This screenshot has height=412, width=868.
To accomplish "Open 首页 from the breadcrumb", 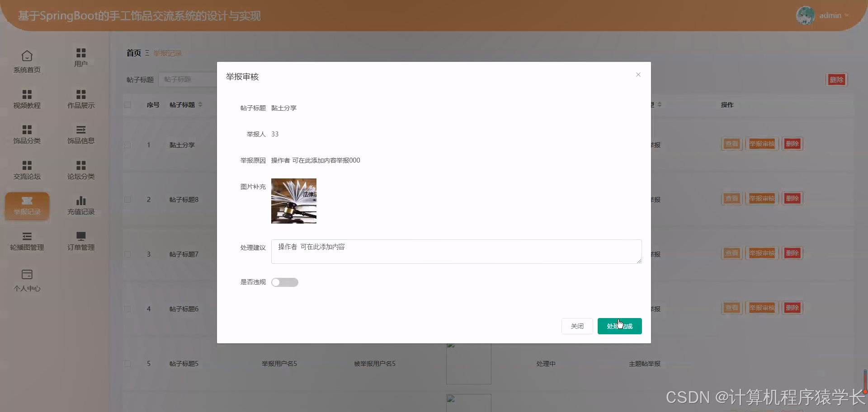I will coord(133,53).
